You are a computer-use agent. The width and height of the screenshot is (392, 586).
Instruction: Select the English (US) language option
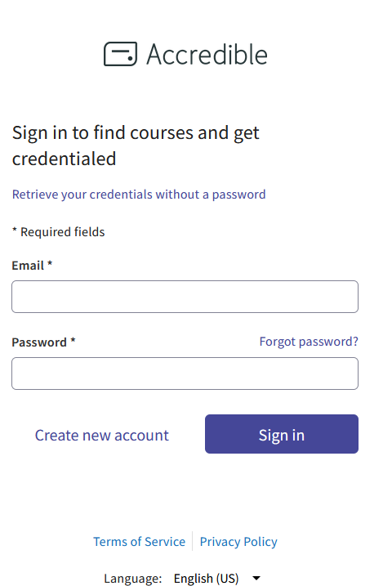pos(206,578)
